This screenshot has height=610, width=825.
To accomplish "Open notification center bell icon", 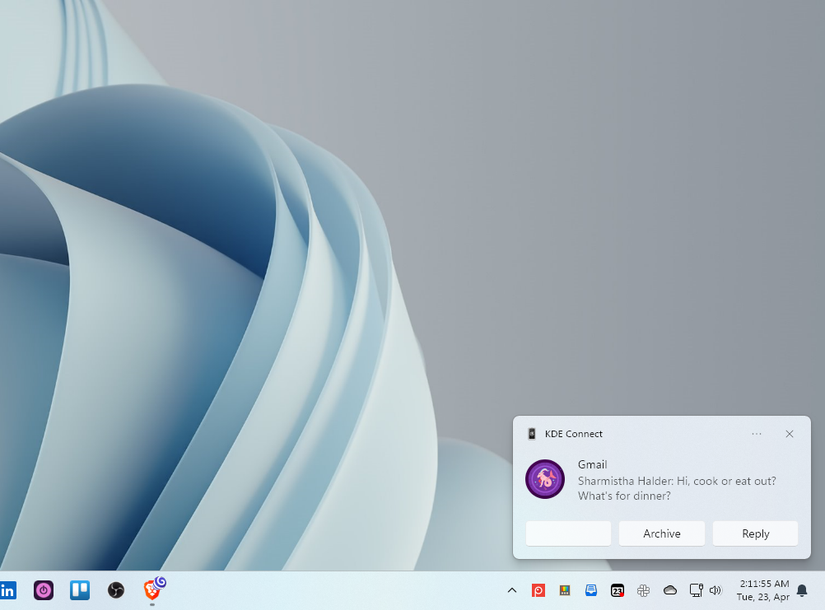I will point(802,591).
